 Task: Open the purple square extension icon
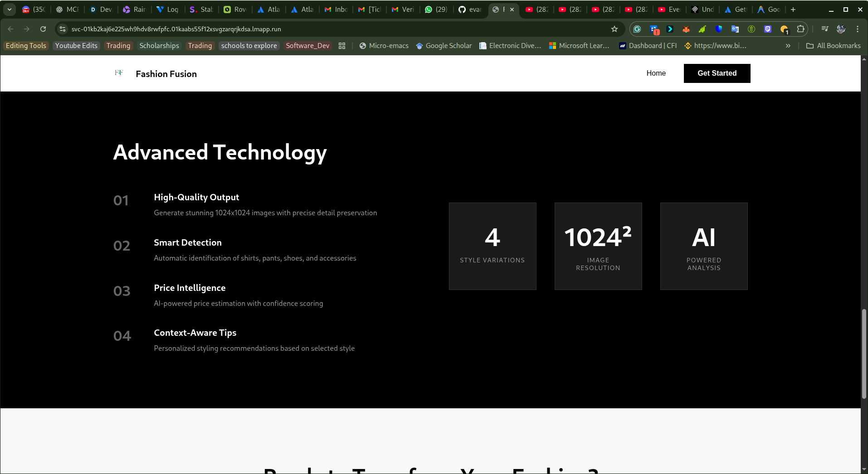point(768,29)
